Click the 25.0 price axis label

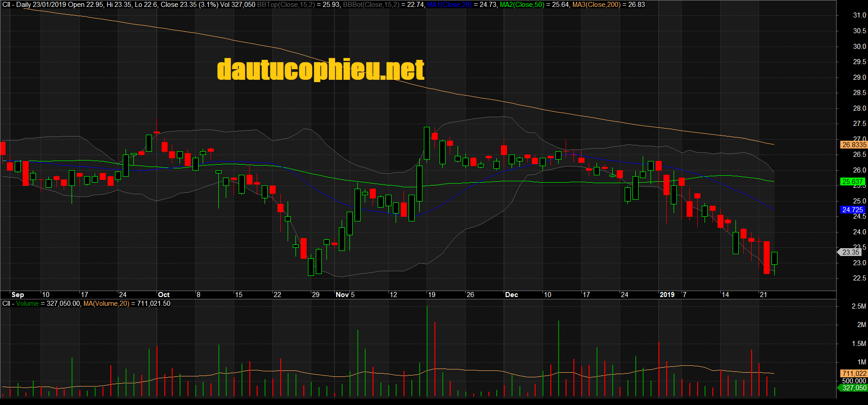coord(859,201)
